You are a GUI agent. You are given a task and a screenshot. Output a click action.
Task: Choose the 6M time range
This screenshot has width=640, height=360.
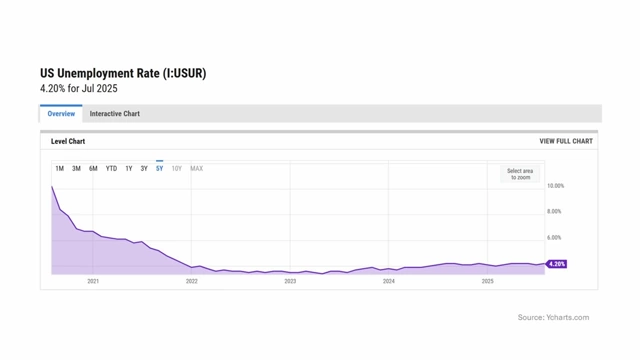point(93,169)
